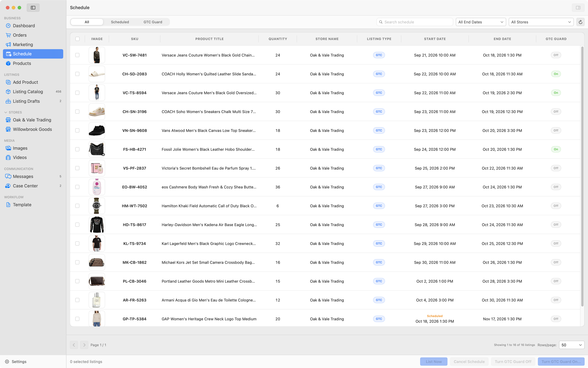Open Oak & Vale Trading store

[33, 120]
